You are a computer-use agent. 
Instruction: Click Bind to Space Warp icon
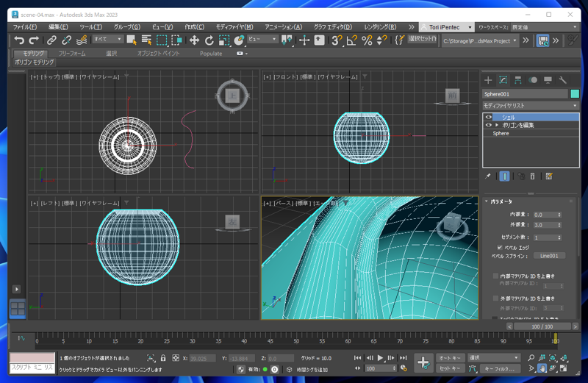pos(82,40)
